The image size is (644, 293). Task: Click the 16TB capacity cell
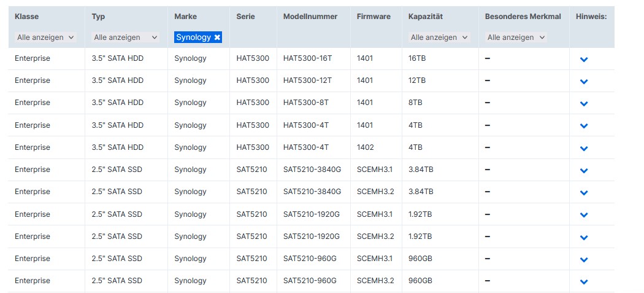[417, 58]
